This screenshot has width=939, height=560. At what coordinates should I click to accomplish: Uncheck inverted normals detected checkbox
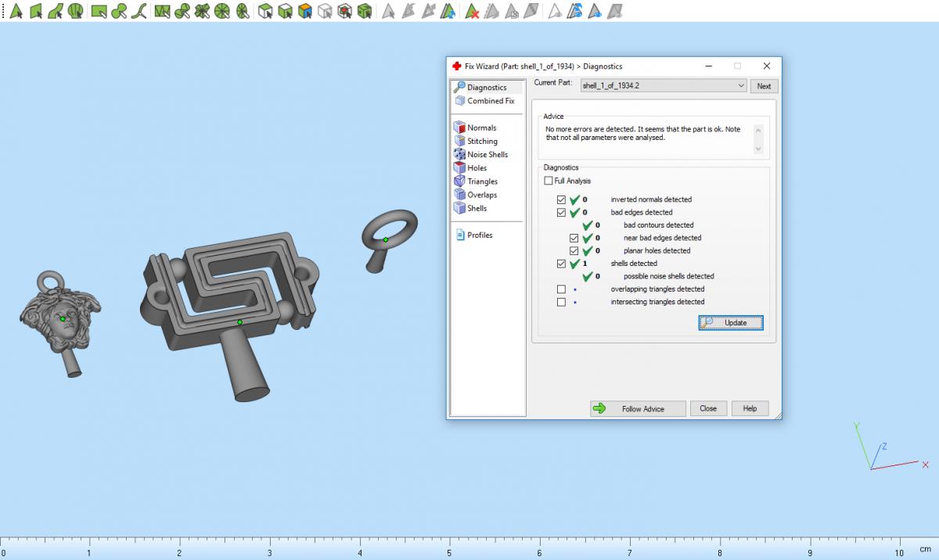click(561, 200)
